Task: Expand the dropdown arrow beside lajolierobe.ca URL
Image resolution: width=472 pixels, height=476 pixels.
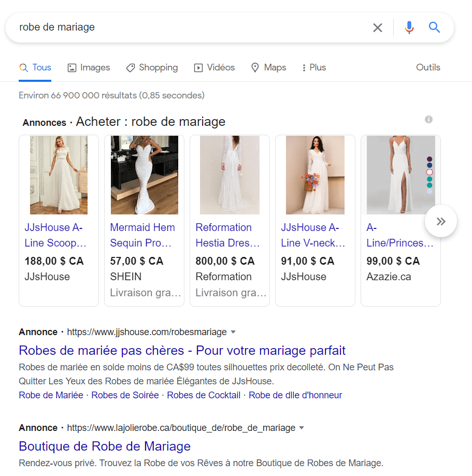Action: (x=302, y=428)
